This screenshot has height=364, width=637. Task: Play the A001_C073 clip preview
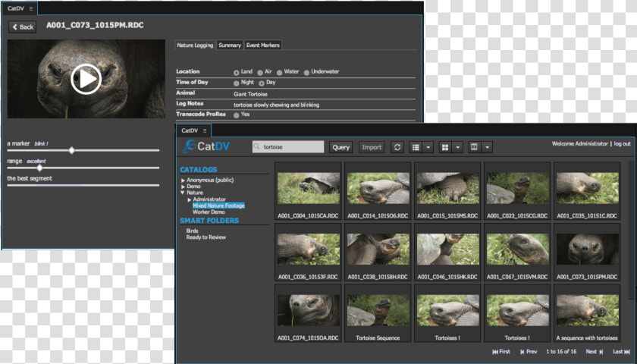(86, 79)
